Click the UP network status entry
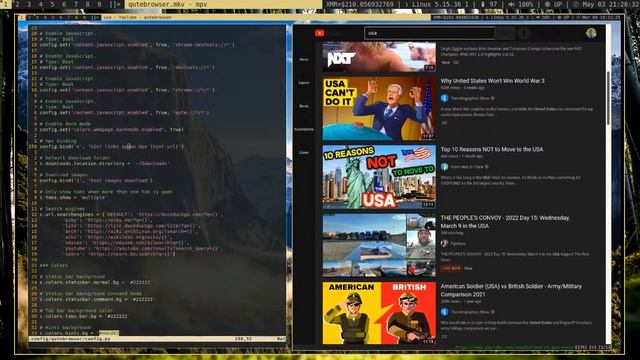This screenshot has height=360, width=640. pyautogui.click(x=553, y=4)
